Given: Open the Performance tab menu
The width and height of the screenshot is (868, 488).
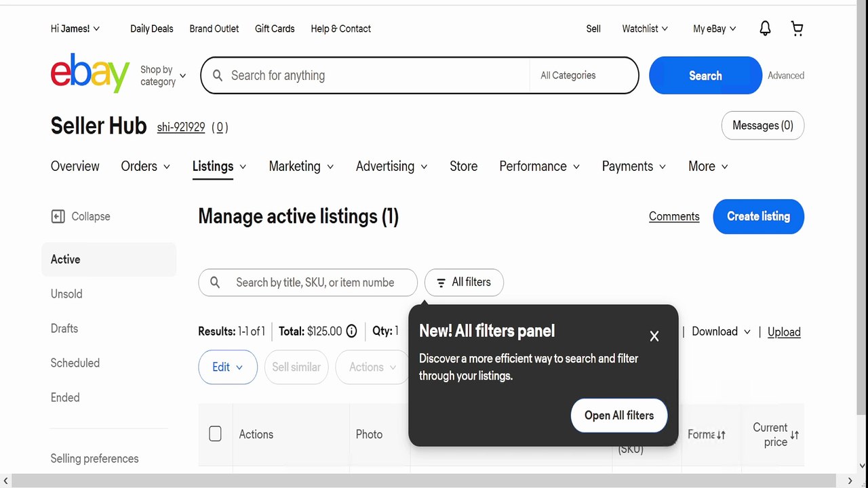Looking at the screenshot, I should pyautogui.click(x=539, y=166).
